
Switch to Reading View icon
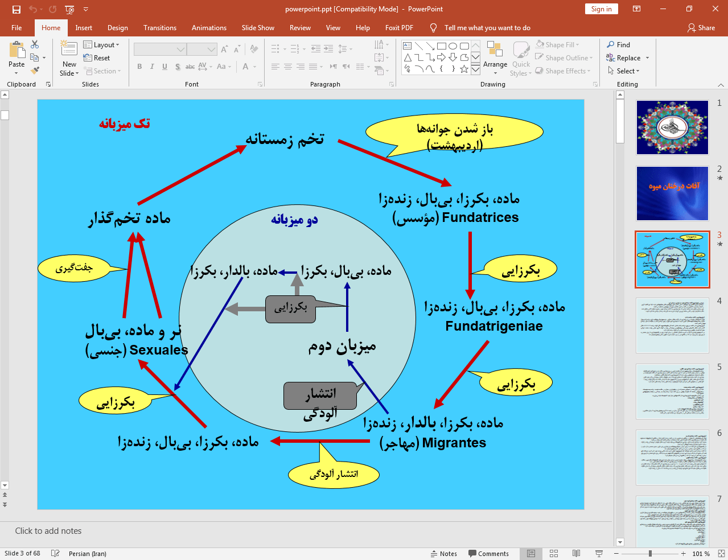point(576,554)
